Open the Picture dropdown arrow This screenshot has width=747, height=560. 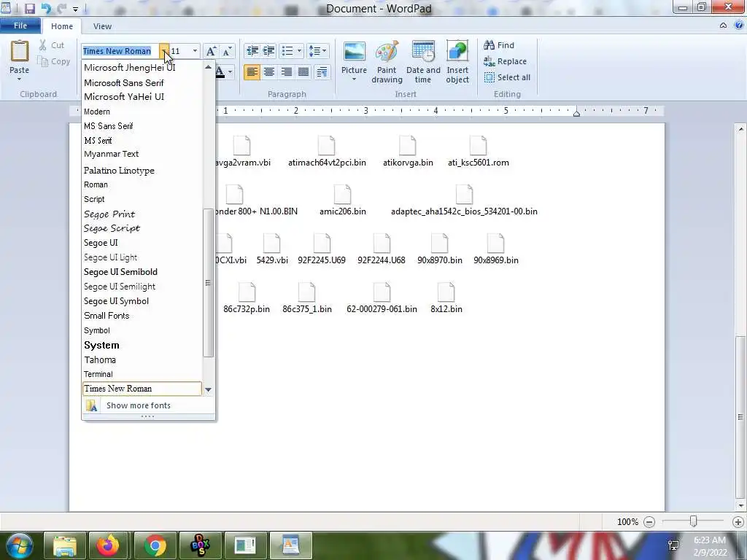[x=354, y=79]
